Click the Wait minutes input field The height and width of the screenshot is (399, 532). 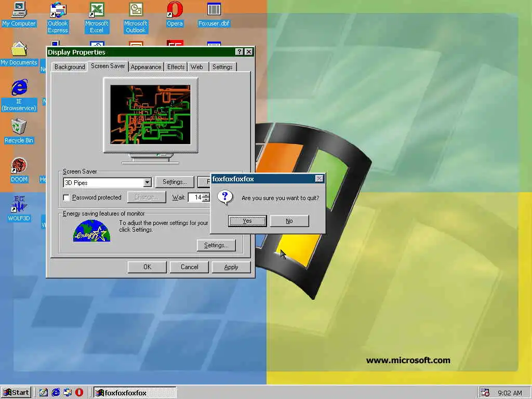(x=196, y=197)
